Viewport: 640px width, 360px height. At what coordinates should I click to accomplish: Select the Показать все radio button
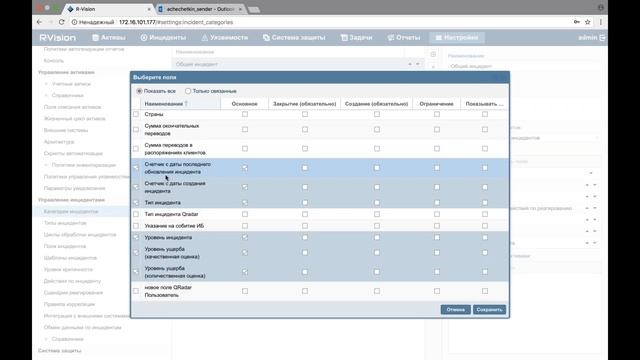click(x=140, y=91)
